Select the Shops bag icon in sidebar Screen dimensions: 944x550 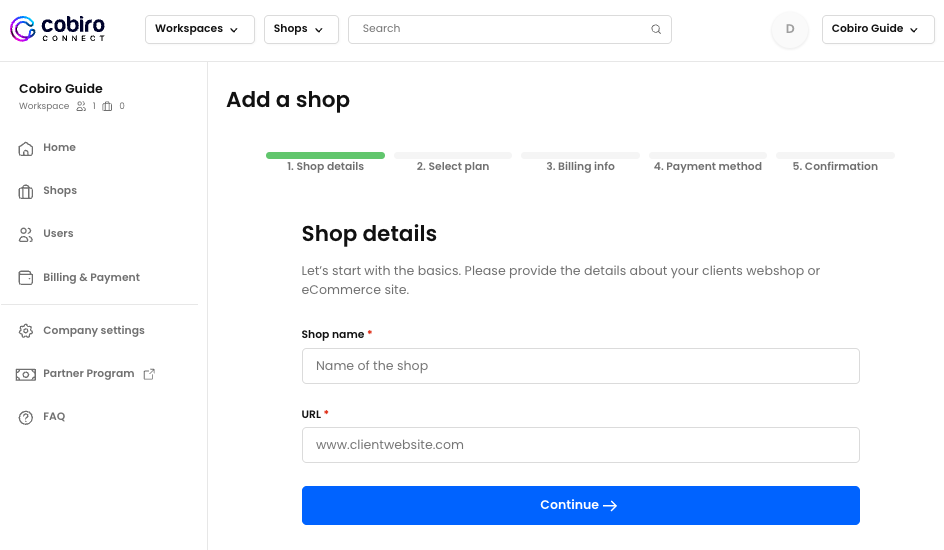25,191
